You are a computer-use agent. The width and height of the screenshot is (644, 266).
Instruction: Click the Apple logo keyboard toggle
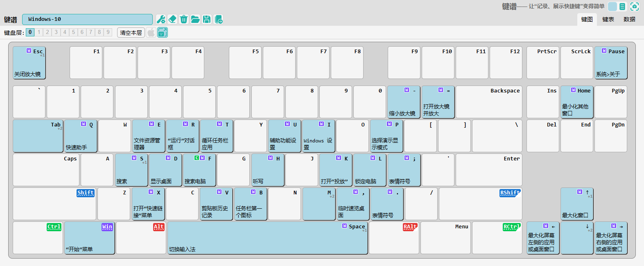(x=151, y=32)
